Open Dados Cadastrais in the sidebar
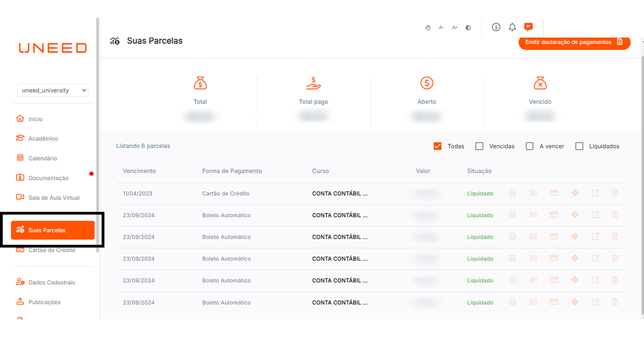This screenshot has height=337, width=644. click(x=52, y=282)
